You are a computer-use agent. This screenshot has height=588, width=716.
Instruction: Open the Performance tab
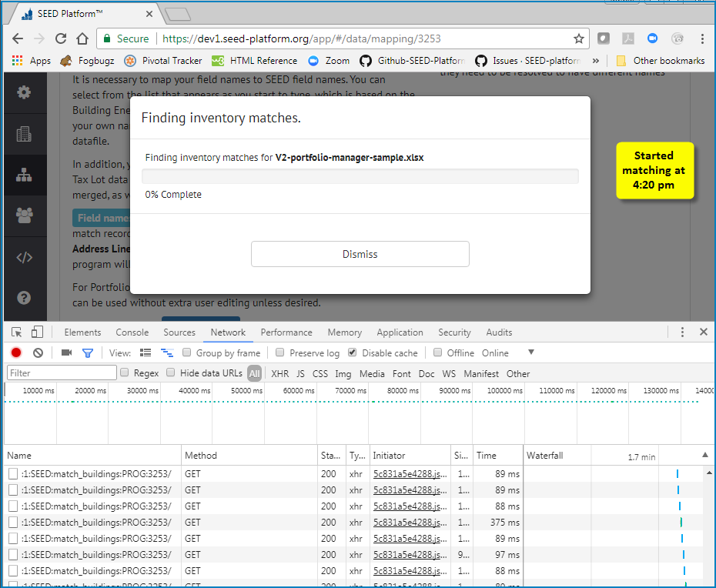[x=286, y=332]
